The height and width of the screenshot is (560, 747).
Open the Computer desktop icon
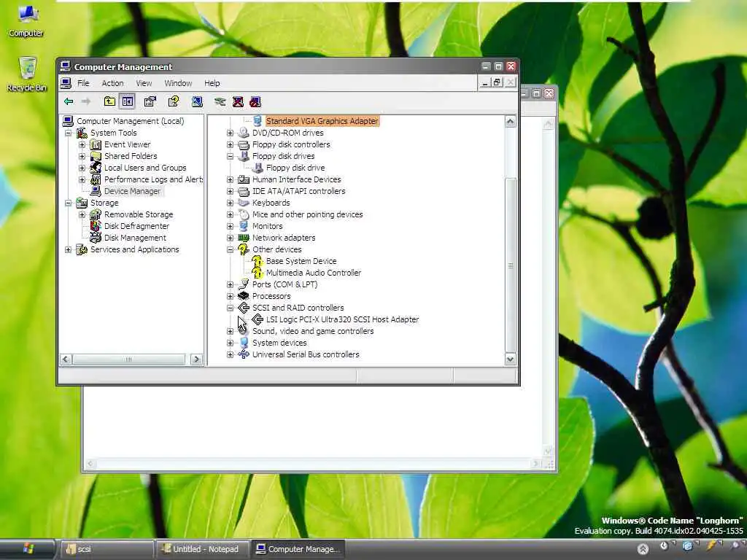(26, 20)
